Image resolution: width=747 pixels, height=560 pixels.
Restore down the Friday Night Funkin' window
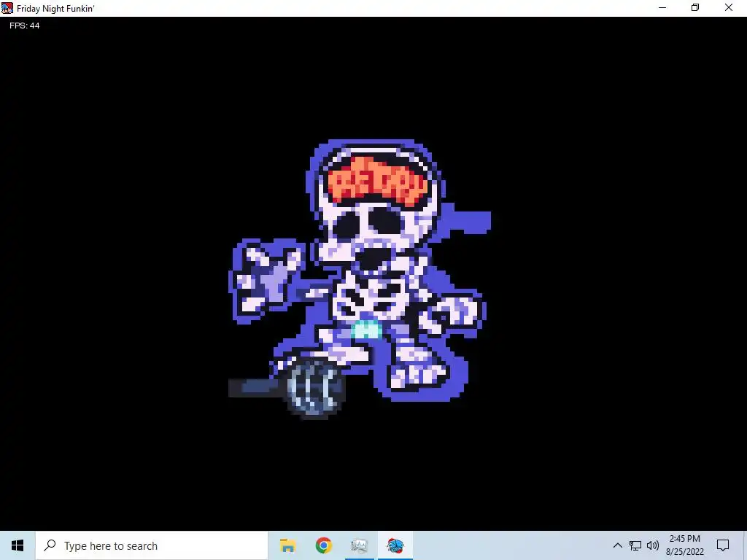695,7
